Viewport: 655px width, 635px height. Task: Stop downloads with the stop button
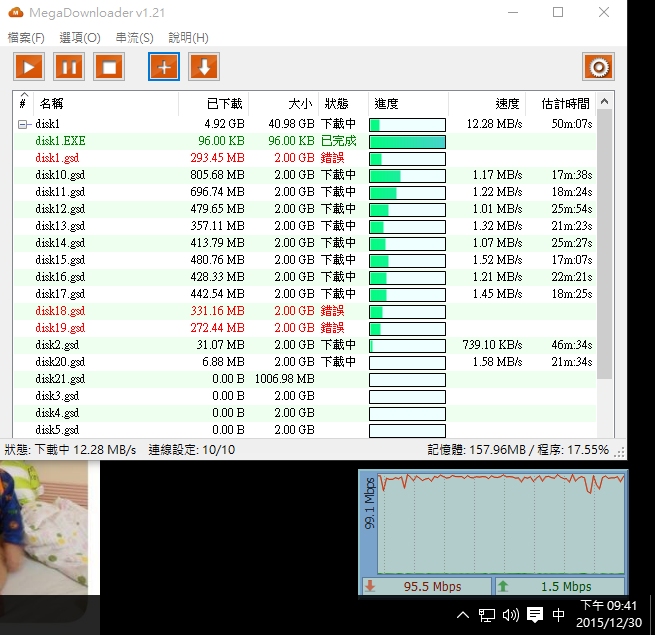[x=109, y=67]
